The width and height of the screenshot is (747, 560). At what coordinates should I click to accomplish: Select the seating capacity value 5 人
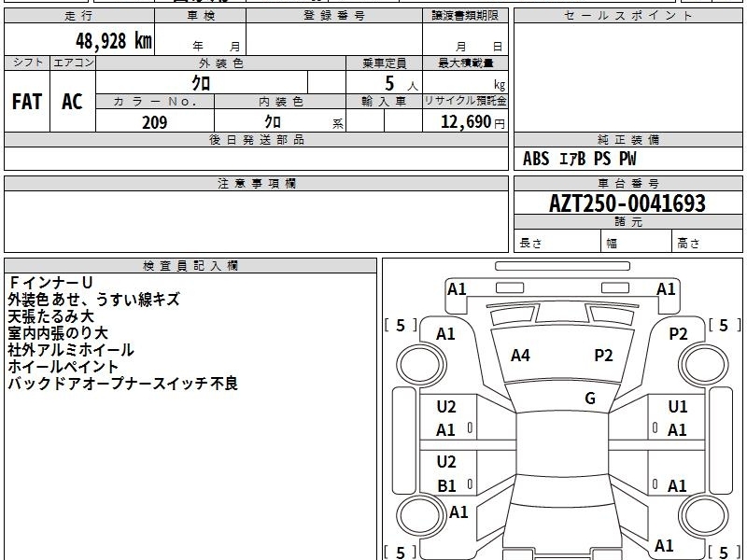coord(402,84)
